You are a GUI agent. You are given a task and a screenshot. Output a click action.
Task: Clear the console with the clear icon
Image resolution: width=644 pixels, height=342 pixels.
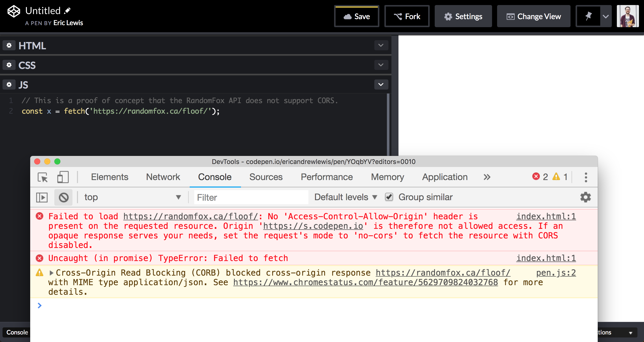63,197
